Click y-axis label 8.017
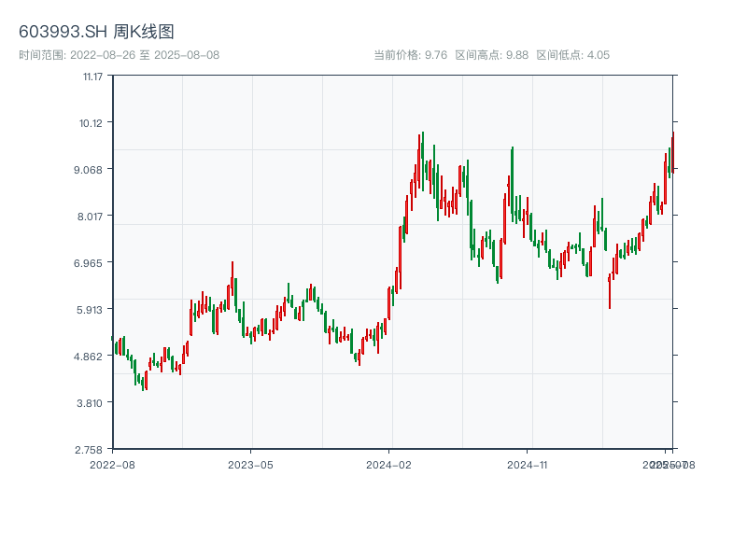747x560 pixels. pyautogui.click(x=90, y=217)
